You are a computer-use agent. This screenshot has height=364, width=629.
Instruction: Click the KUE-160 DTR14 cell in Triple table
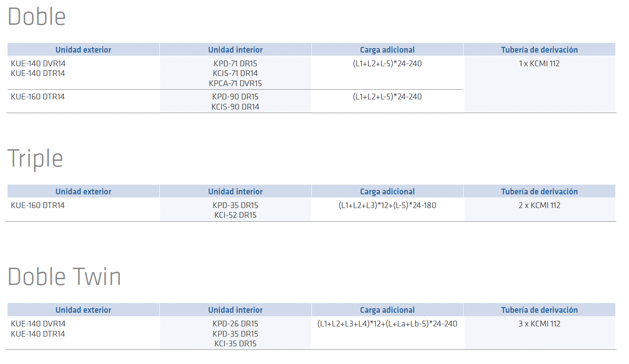click(38, 205)
